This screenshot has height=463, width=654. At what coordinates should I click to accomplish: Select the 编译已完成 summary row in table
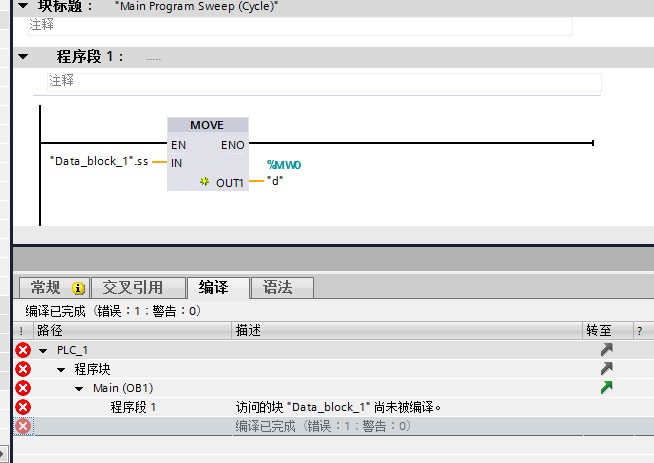point(334,426)
